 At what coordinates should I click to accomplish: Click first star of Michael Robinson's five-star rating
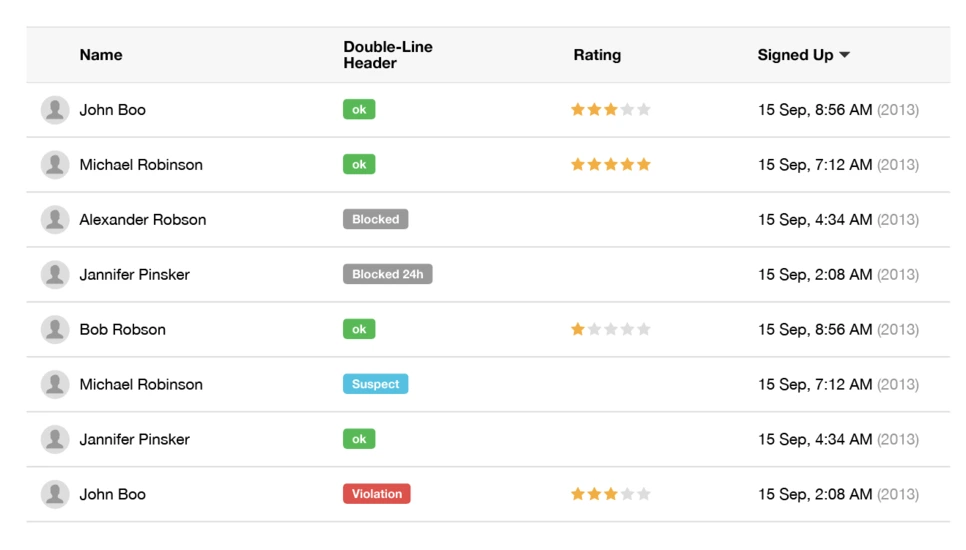pyautogui.click(x=577, y=164)
